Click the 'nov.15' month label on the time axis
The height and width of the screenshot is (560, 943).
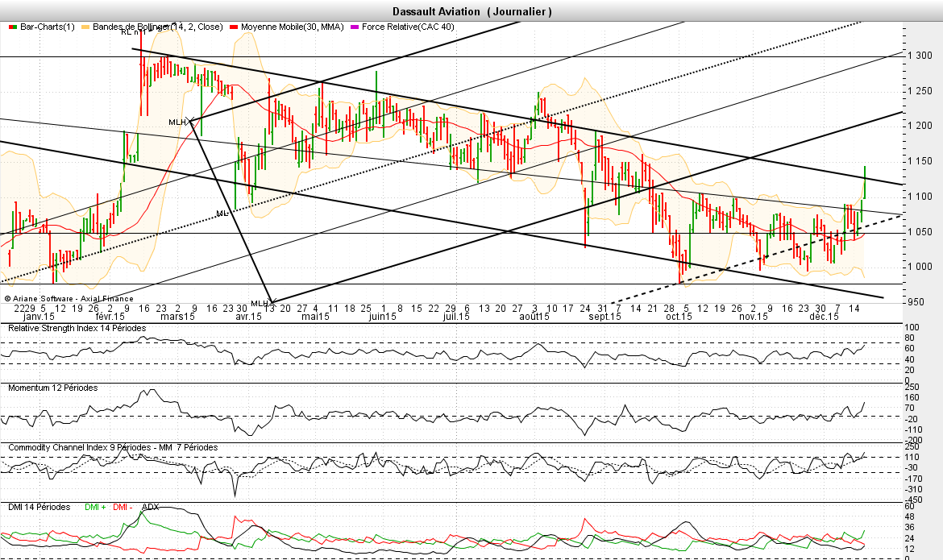click(753, 317)
